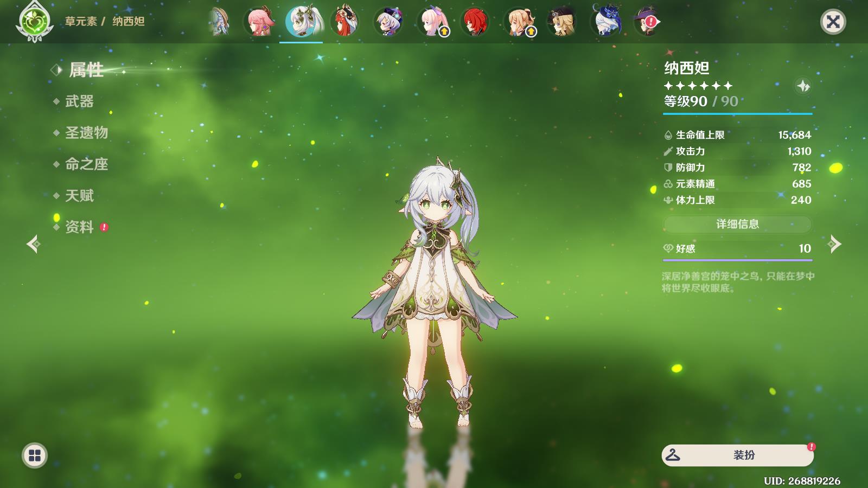This screenshot has height=488, width=868.
Task: Select the pale-haired straw hat character portrait
Action: click(x=219, y=22)
